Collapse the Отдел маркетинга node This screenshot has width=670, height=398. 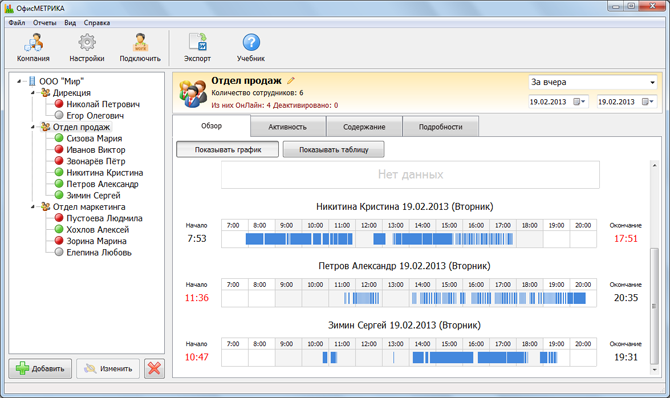coord(33,207)
